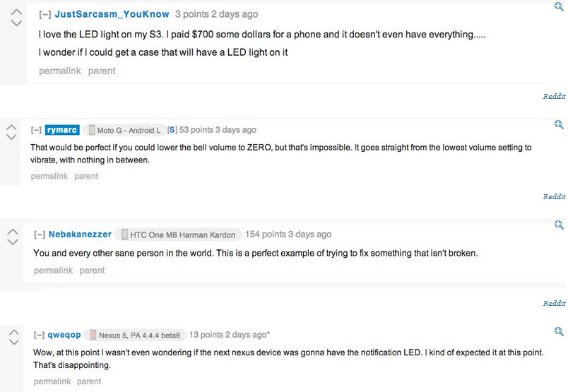
Task: Downvote Nebakanezzer's comment
Action: tap(13, 242)
